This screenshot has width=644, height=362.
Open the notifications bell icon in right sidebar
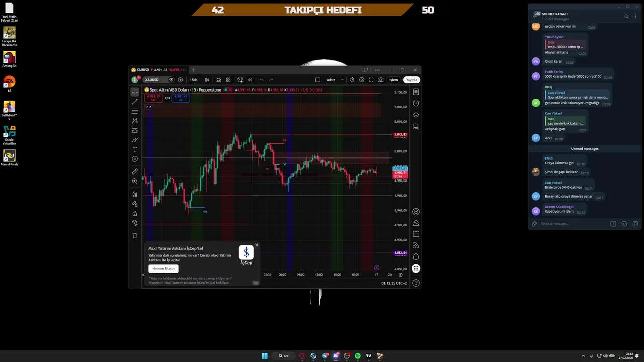click(416, 257)
